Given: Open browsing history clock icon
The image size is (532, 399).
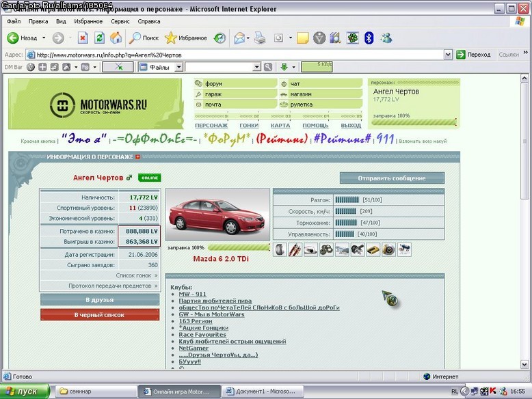Looking at the screenshot, I should point(220,38).
